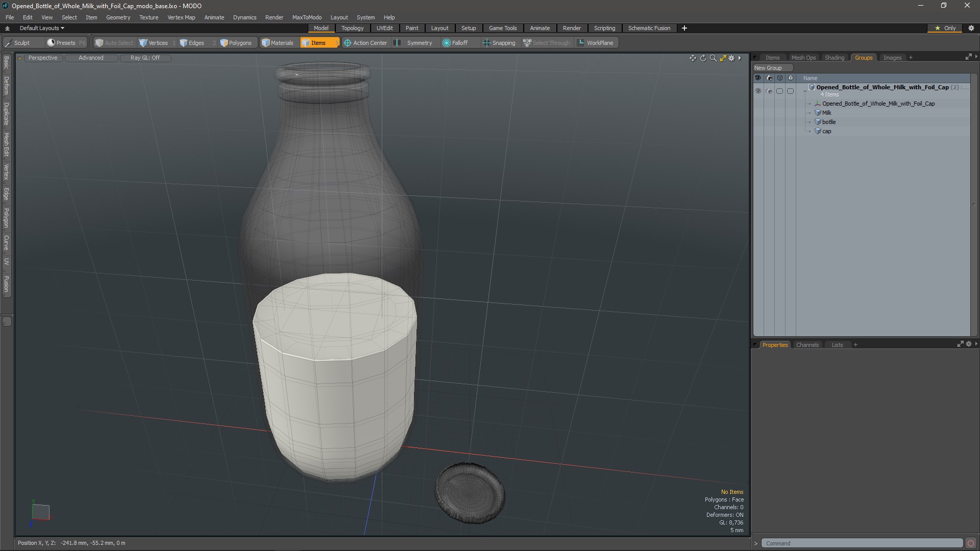The width and height of the screenshot is (980, 551).
Task: Switch to Lists tab
Action: (x=837, y=345)
